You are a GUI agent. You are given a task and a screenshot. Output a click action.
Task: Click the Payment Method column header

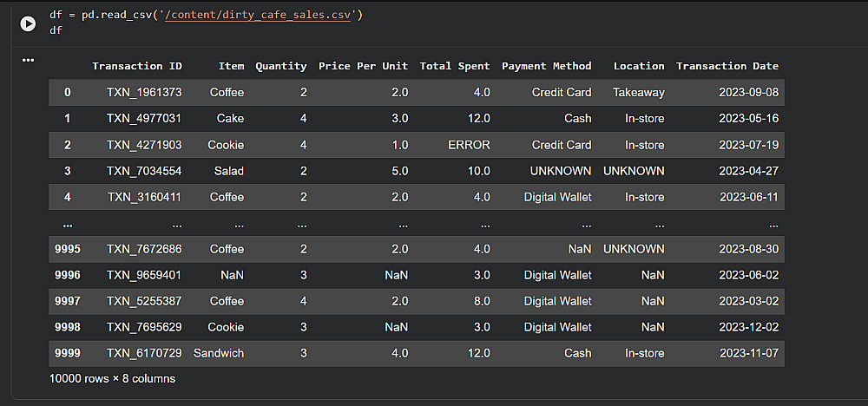[x=546, y=66]
